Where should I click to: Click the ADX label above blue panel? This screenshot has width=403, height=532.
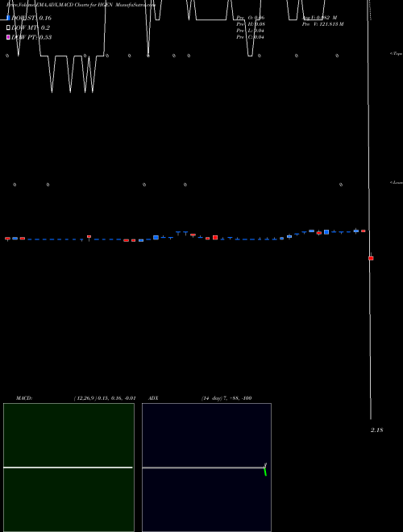[153, 398]
